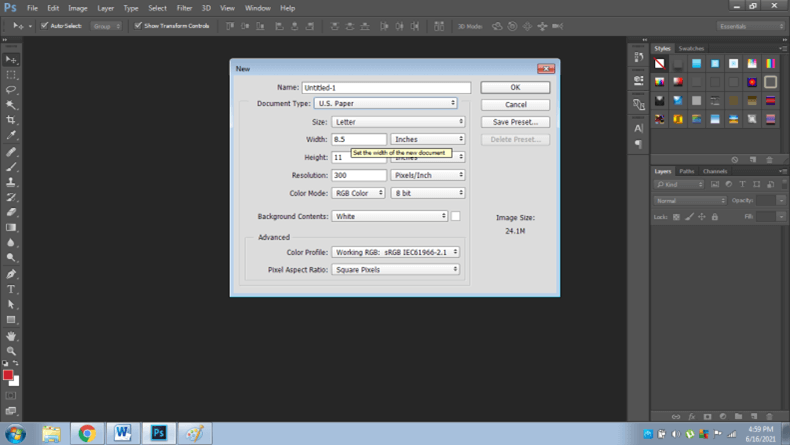Select the Move tool in toolbar
The height and width of the screenshot is (445, 790).
tap(12, 60)
